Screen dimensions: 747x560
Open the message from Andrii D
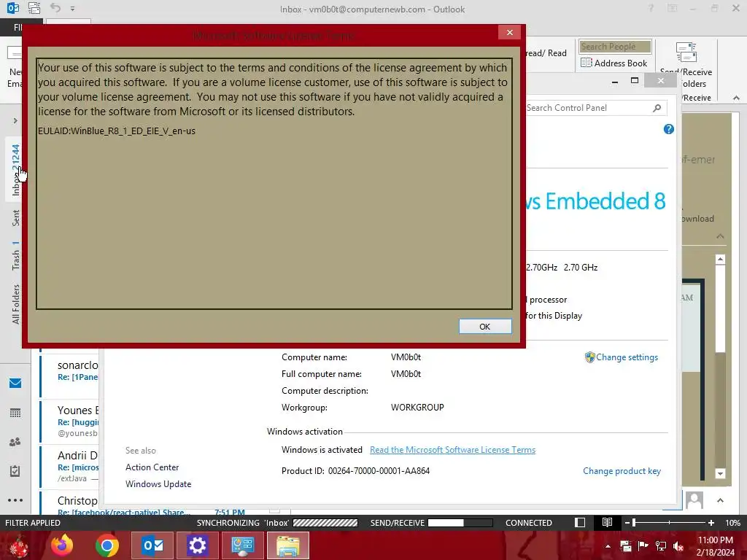71,466
